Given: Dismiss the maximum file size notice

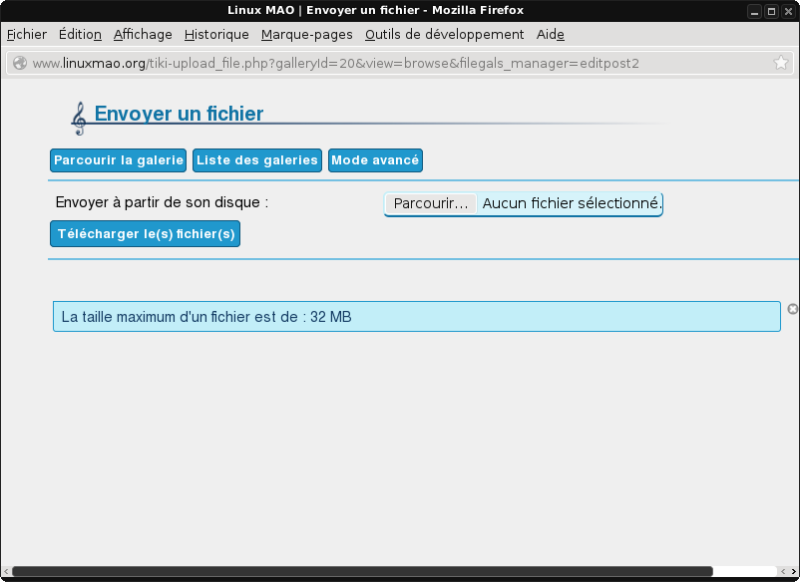Looking at the screenshot, I should point(793,309).
